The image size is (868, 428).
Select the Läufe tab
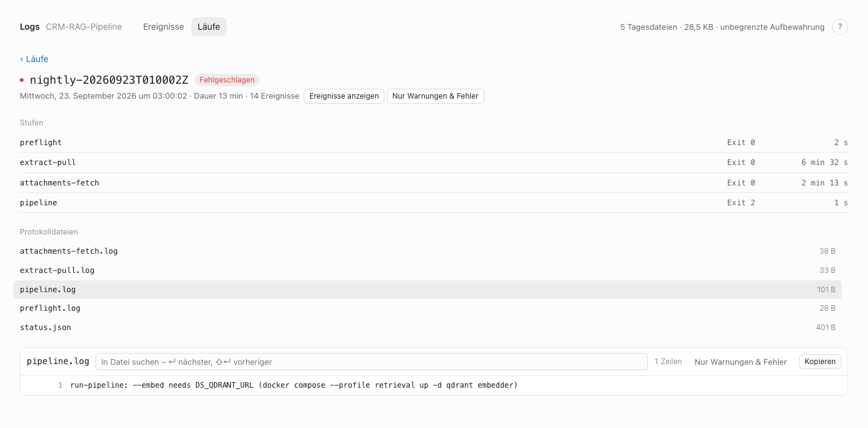[x=209, y=27]
